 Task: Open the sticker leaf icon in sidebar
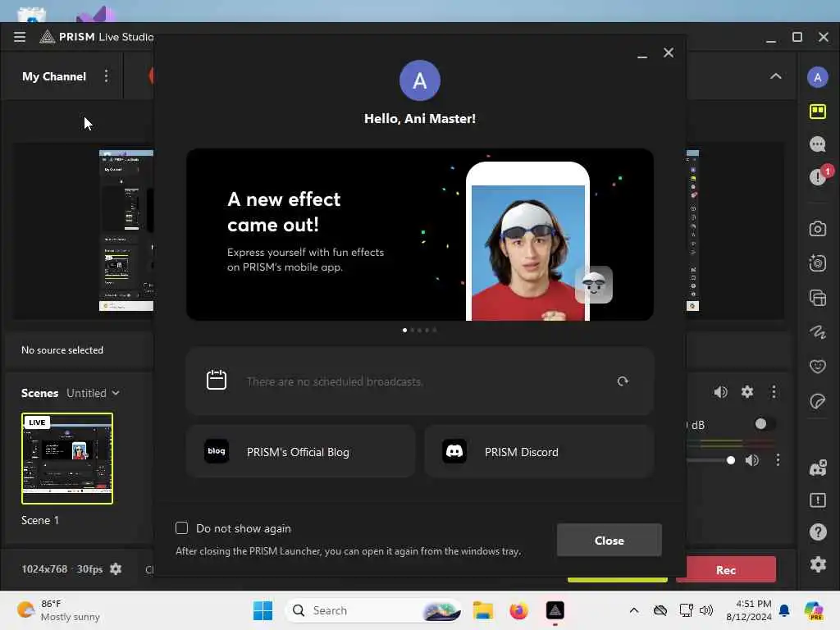click(x=818, y=400)
